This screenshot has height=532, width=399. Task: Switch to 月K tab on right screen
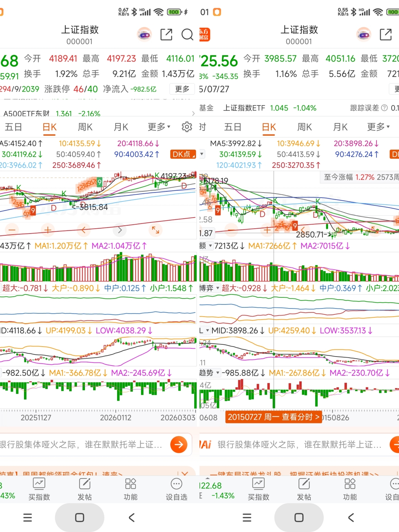[340, 127]
